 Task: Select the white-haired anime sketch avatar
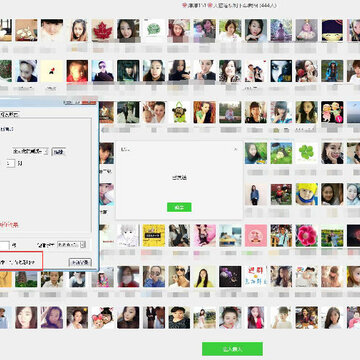pyautogui.click(x=127, y=235)
